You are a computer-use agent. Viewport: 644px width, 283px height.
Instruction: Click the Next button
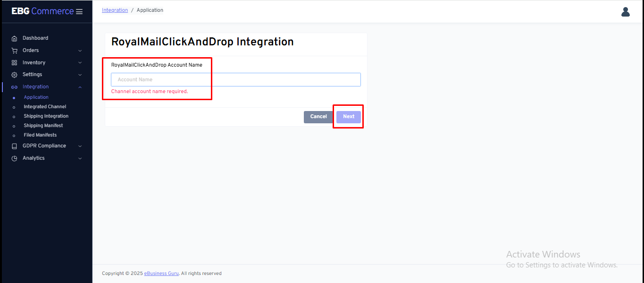(348, 117)
